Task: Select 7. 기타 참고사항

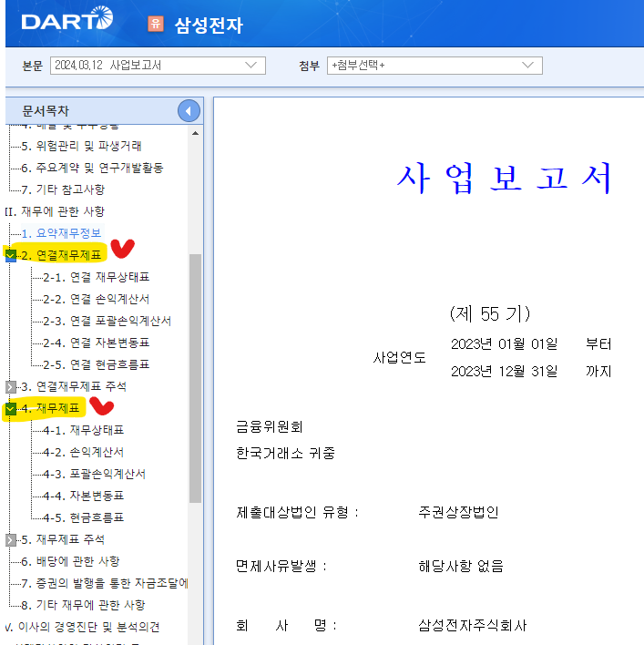Action: pyautogui.click(x=63, y=189)
